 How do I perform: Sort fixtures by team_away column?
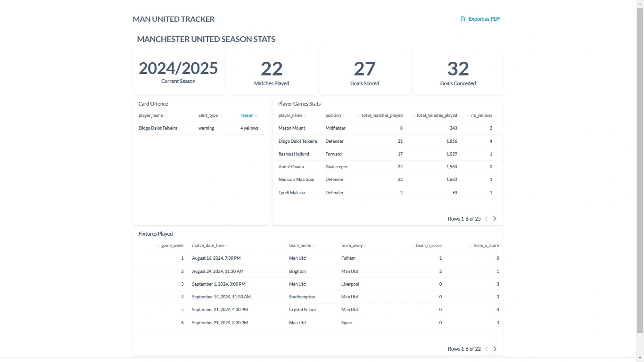coord(354,246)
